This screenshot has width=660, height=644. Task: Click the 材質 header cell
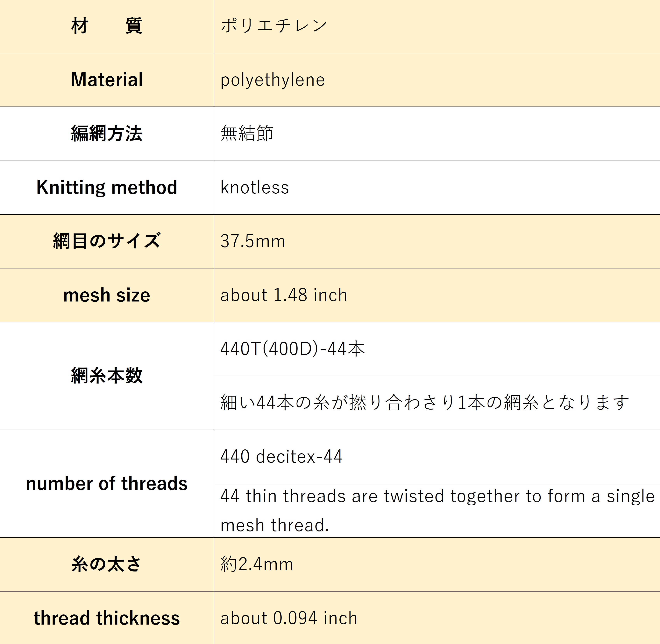107,26
